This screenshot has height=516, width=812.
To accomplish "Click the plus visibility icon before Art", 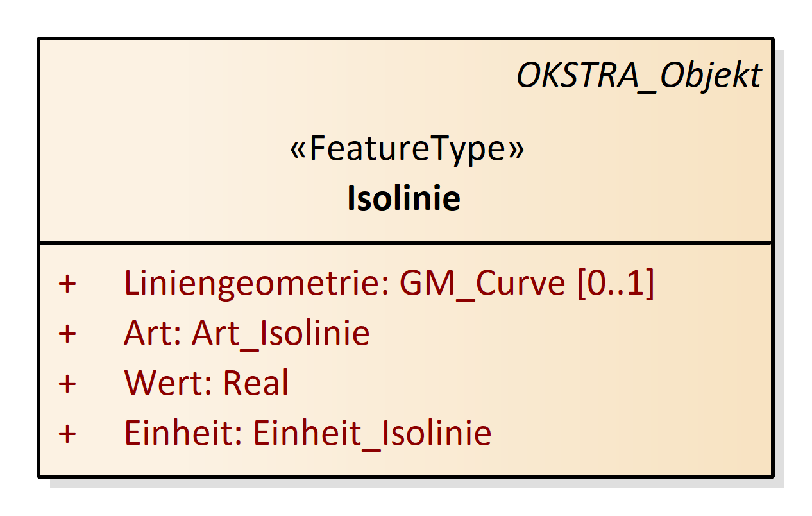I will click(67, 334).
